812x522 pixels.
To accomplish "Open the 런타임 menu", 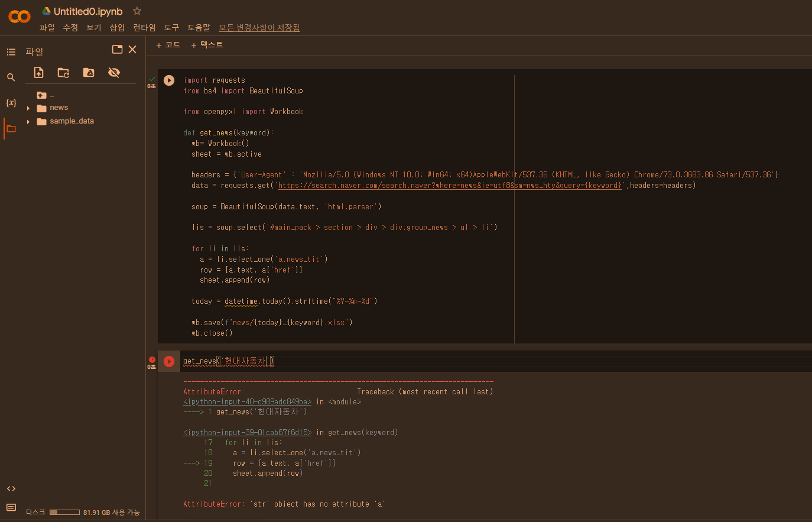I will 144,28.
